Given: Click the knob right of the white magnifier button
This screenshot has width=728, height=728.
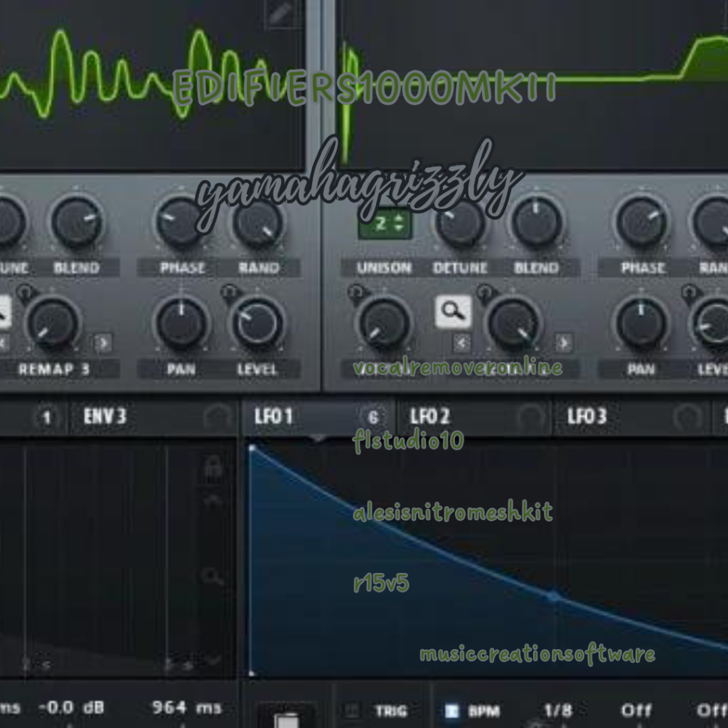Looking at the screenshot, I should [x=513, y=323].
